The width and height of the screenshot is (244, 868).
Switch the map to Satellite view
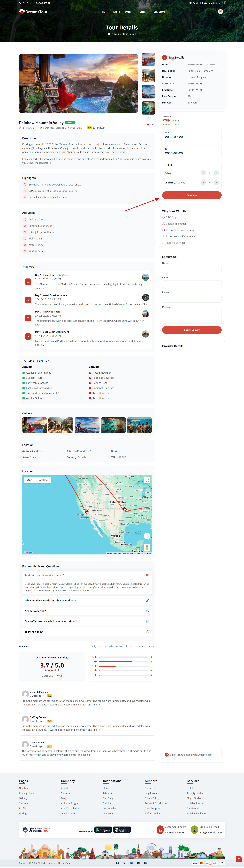click(x=43, y=480)
